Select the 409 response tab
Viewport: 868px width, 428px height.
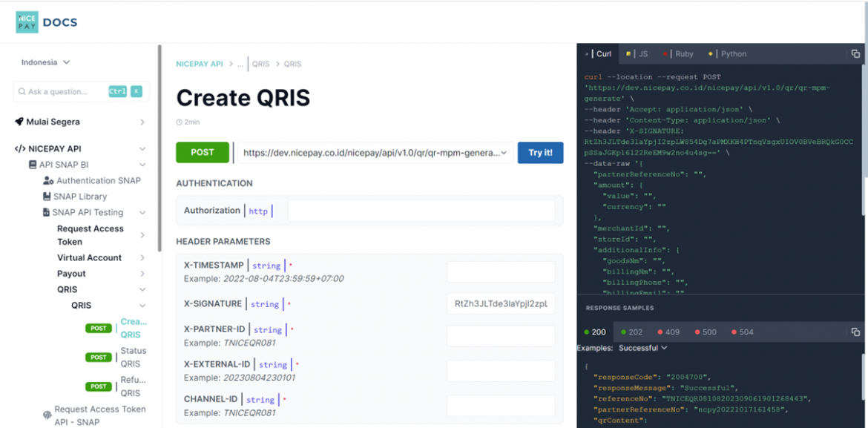[x=667, y=332]
